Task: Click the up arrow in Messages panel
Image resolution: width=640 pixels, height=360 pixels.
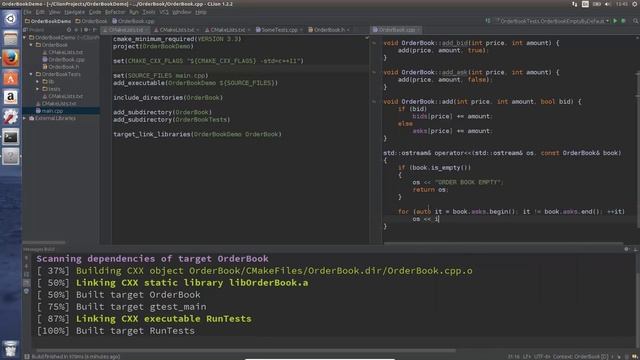Action: 27,258
